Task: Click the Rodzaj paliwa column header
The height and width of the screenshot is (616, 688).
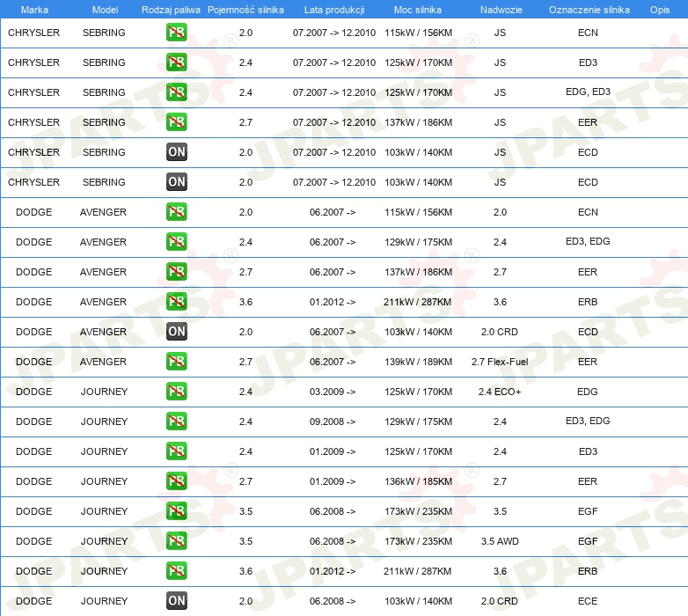Action: tap(171, 10)
